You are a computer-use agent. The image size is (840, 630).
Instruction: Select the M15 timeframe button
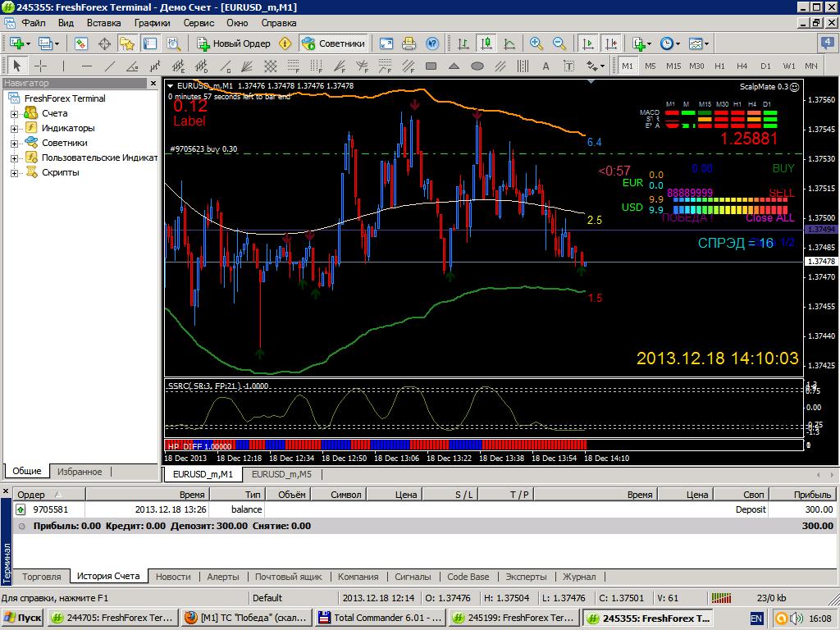pos(673,66)
